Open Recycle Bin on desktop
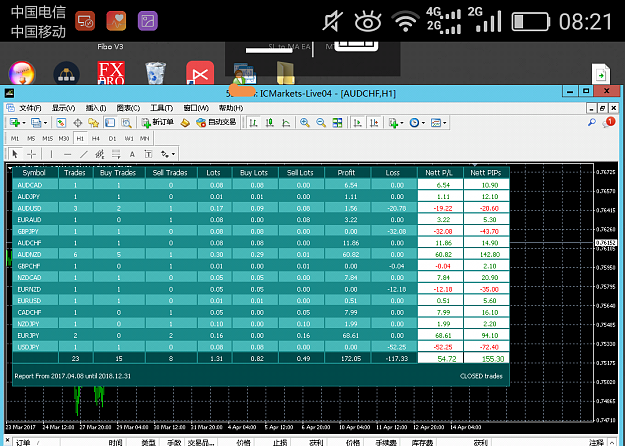 tap(155, 73)
